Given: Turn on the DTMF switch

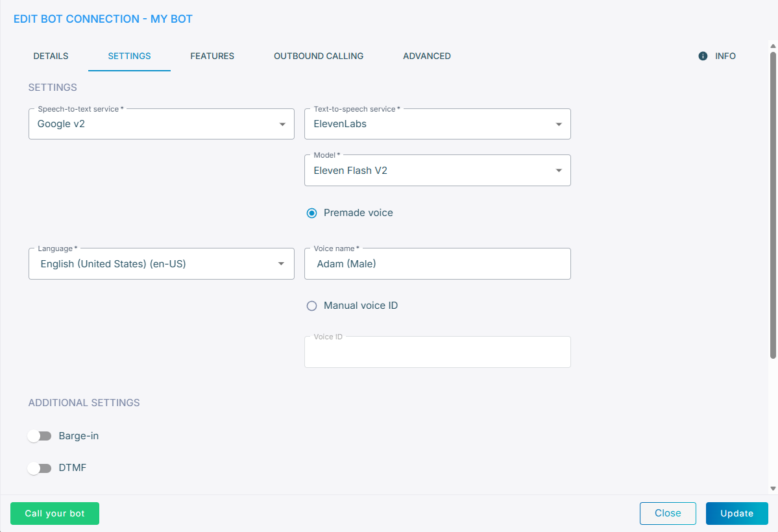Looking at the screenshot, I should (40, 468).
